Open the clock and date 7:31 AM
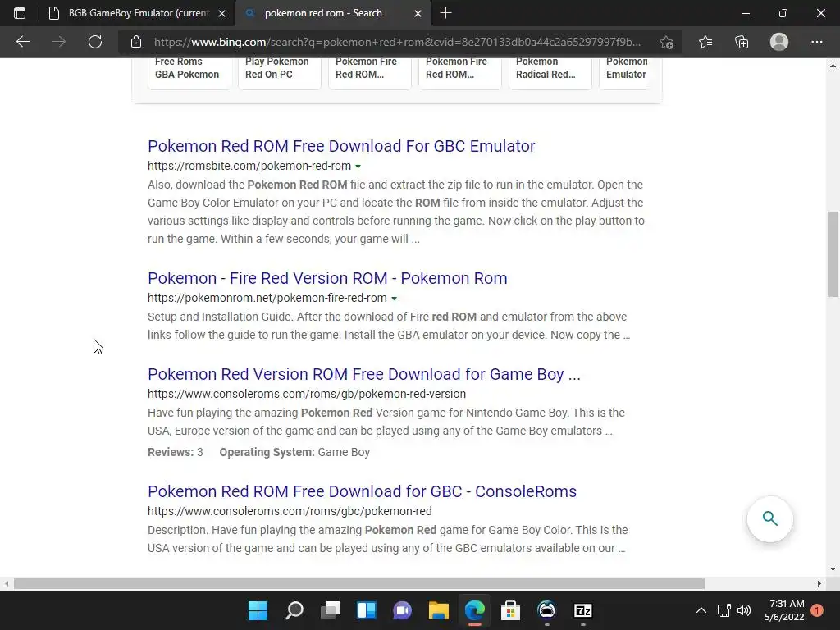This screenshot has height=630, width=840. coord(784,610)
